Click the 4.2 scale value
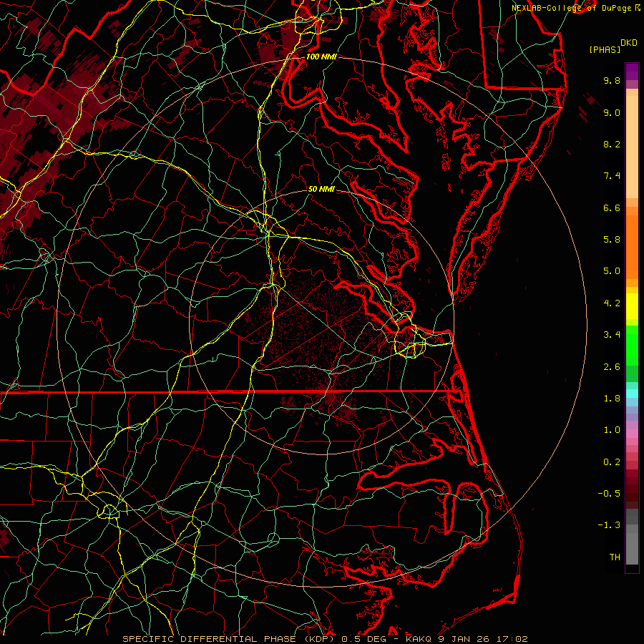The image size is (644, 644). (612, 303)
